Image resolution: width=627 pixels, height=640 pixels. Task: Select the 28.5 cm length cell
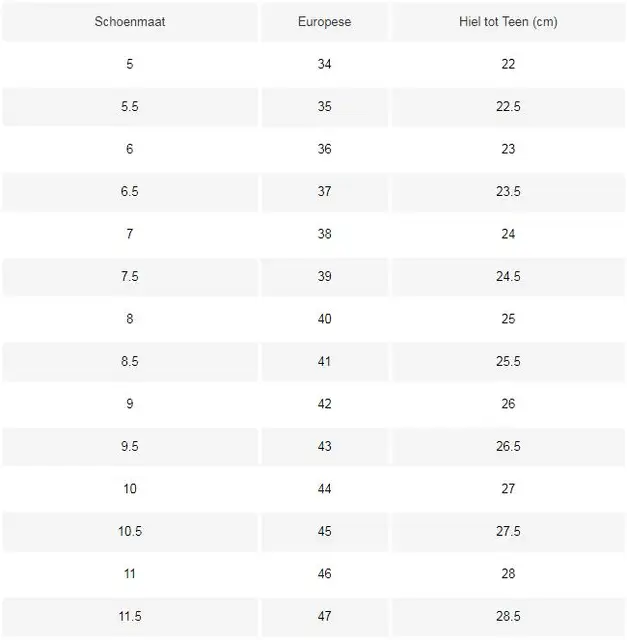[508, 616]
